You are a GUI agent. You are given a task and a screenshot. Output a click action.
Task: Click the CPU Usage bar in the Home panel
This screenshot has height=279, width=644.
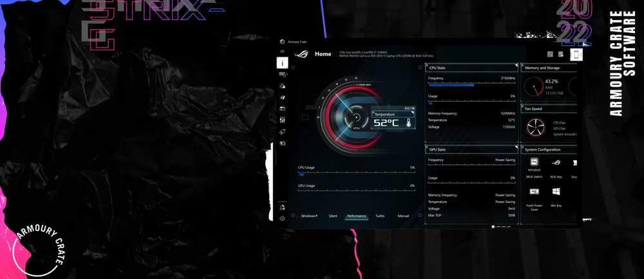(x=357, y=173)
